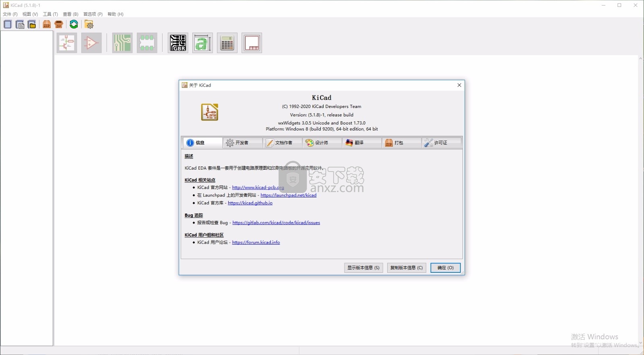Minimize the KiCad main window
The width and height of the screenshot is (644, 355).
point(603,5)
